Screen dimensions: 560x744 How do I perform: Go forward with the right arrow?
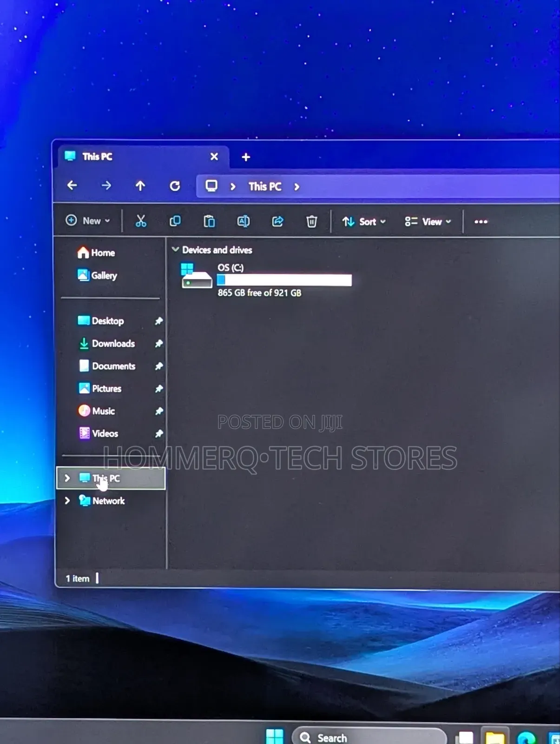[x=106, y=186]
